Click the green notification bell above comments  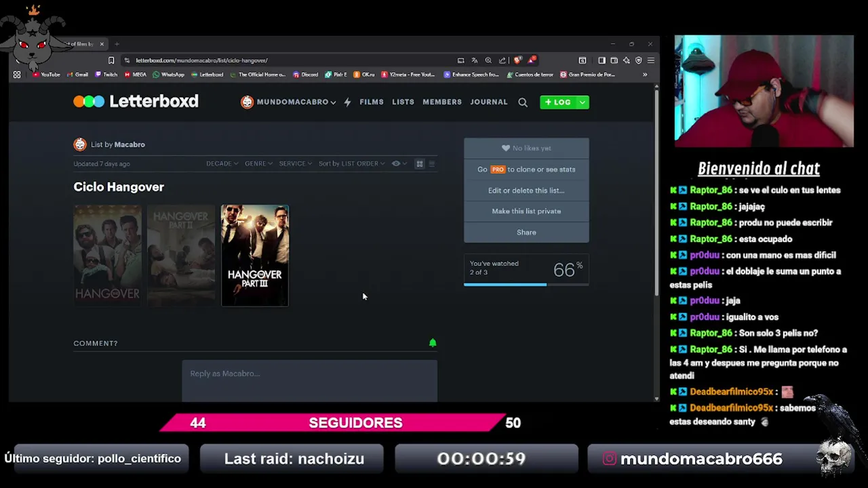pyautogui.click(x=433, y=343)
